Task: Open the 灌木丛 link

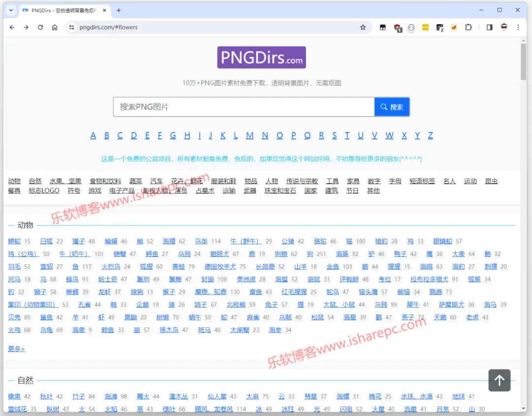Action: 178,397
